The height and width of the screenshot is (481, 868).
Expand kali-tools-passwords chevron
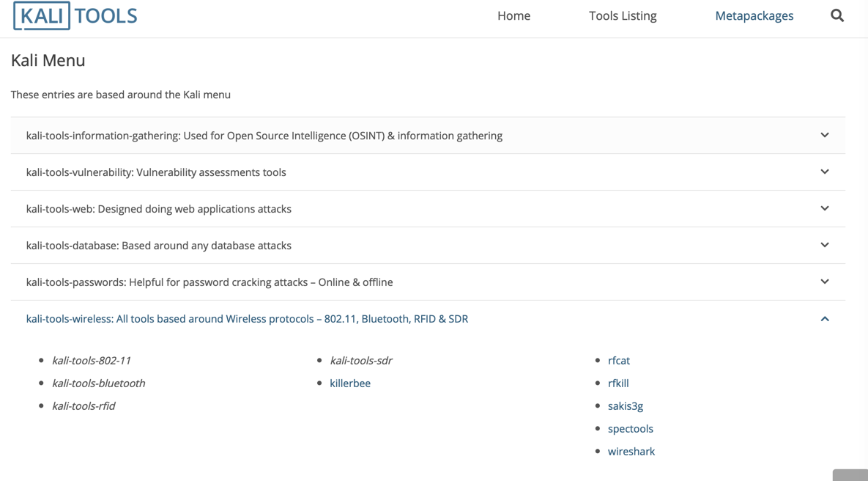click(825, 281)
